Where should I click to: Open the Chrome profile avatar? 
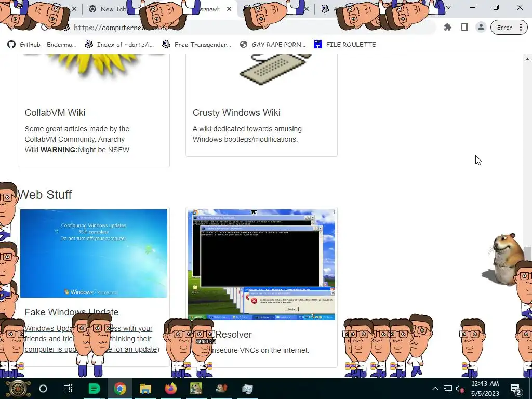point(481,28)
